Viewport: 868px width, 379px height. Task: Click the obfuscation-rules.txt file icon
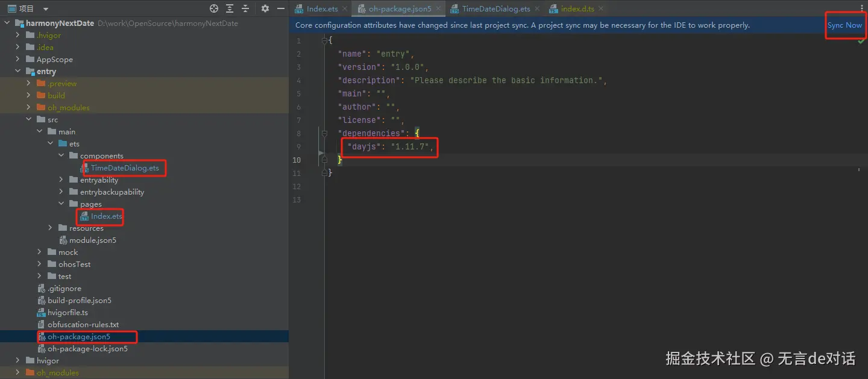pyautogui.click(x=41, y=324)
